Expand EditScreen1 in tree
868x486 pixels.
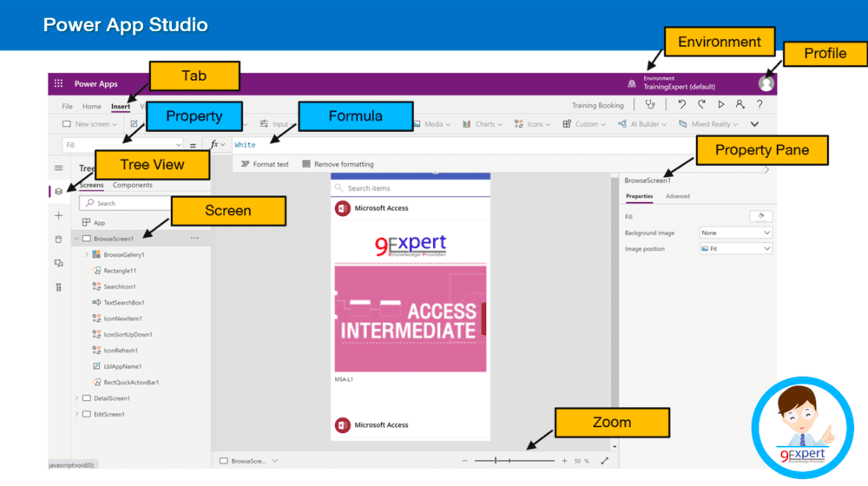77,414
